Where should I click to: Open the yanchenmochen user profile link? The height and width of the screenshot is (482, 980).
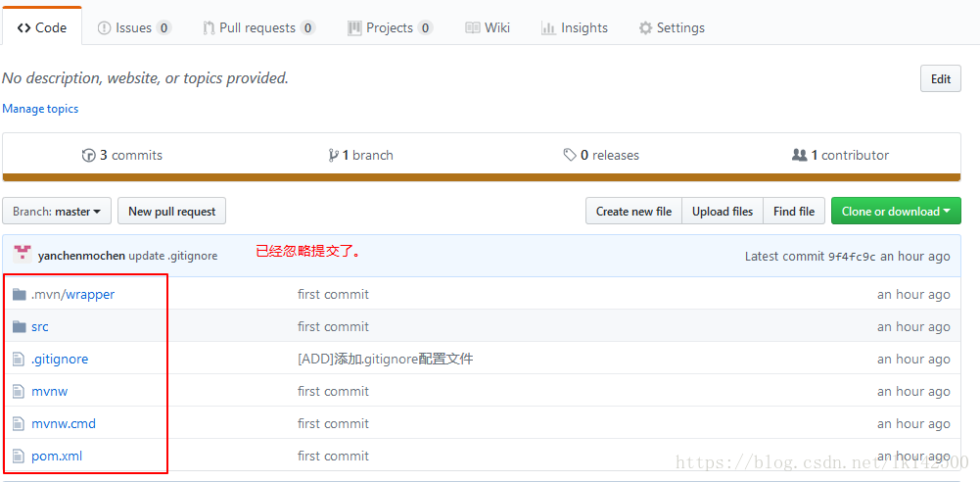coord(82,256)
